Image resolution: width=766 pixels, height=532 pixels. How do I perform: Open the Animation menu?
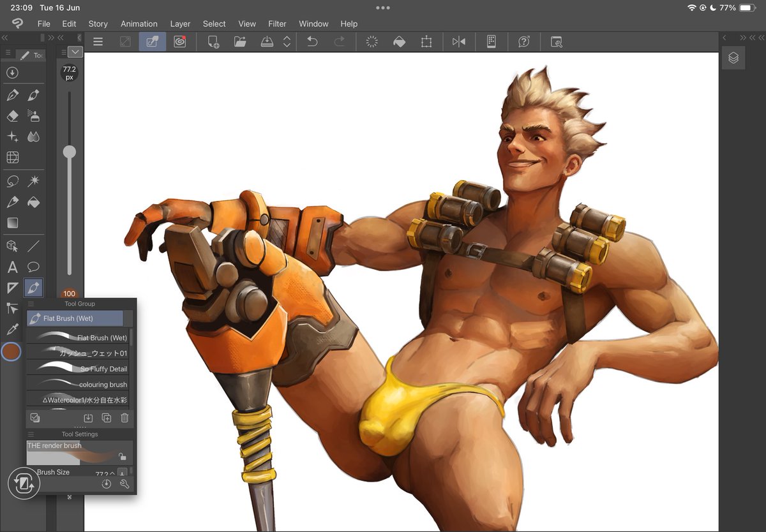point(139,24)
